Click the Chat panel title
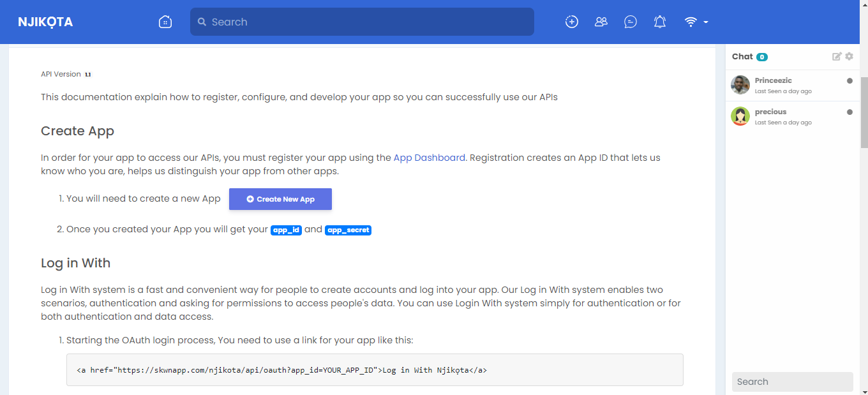The image size is (868, 395). click(742, 56)
